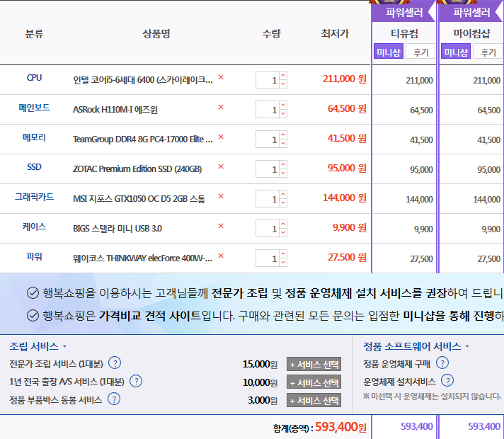The image size is (504, 439).
Task: Expand the 정품 소프트웨어 서비스 dropdown
Action: pos(416,346)
